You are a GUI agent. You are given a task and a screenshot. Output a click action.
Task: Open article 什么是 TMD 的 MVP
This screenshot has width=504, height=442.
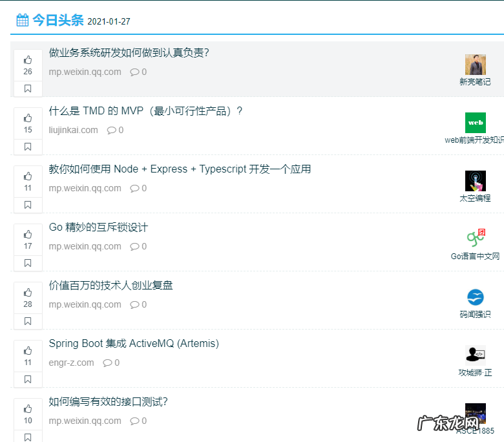[x=145, y=111]
